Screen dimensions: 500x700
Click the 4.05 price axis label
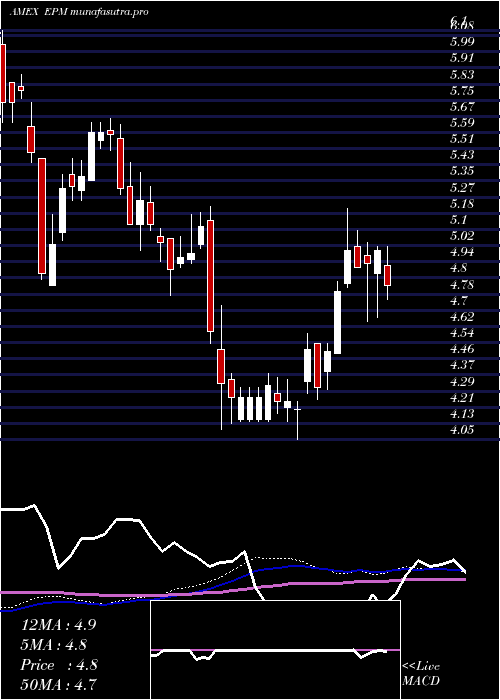(x=462, y=429)
